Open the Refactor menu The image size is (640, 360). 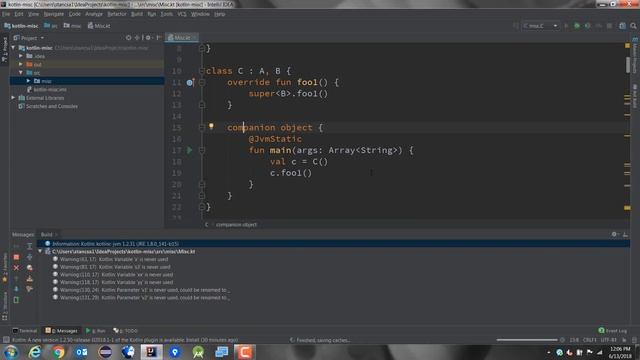click(x=117, y=14)
